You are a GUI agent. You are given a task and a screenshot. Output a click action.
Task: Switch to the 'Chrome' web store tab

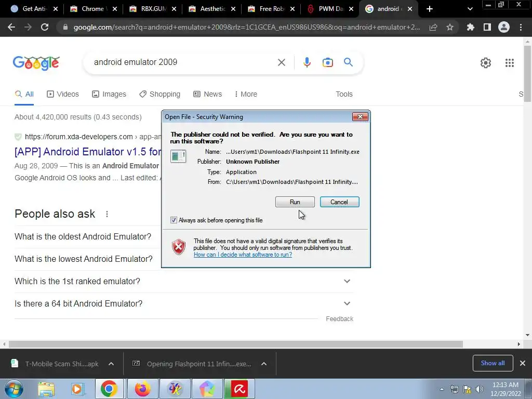92,9
